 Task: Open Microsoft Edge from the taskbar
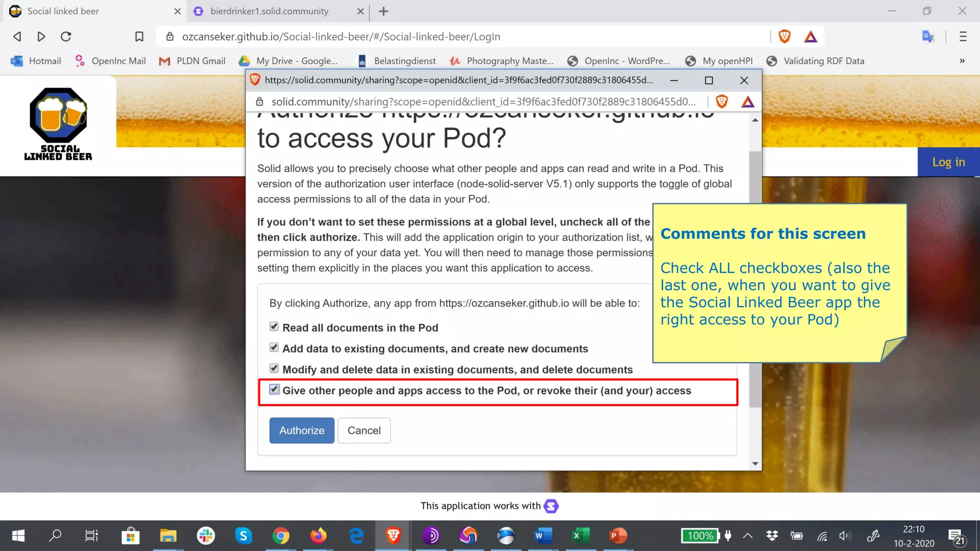356,536
